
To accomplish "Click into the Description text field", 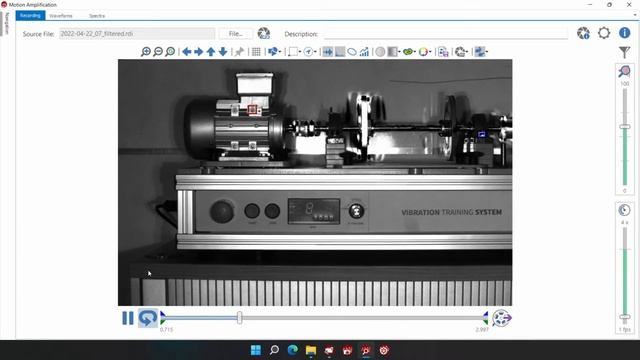I will (x=446, y=34).
